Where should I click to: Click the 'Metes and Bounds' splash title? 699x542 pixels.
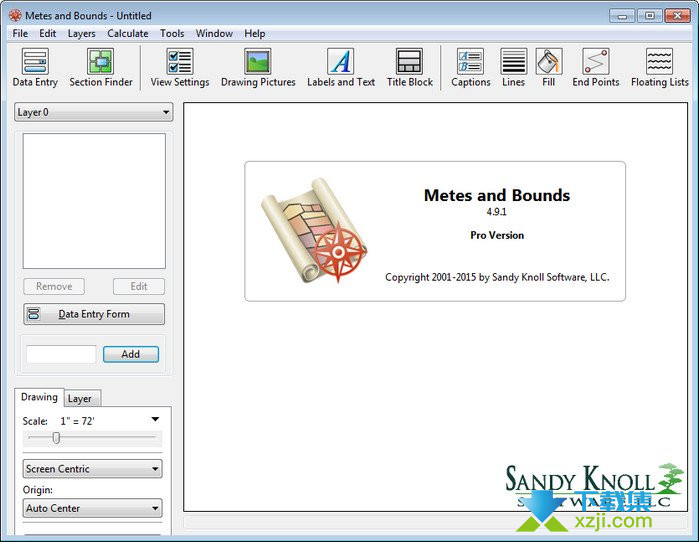click(497, 195)
